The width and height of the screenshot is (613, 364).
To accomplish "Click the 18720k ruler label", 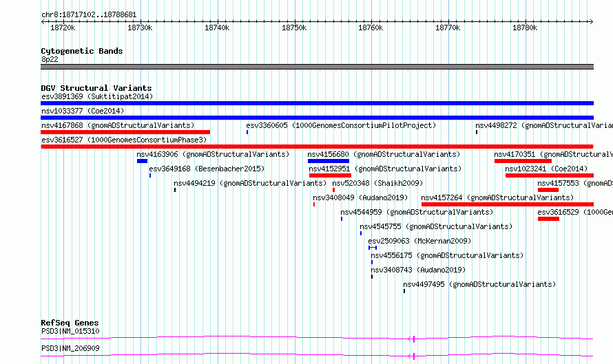I will pos(63,28).
